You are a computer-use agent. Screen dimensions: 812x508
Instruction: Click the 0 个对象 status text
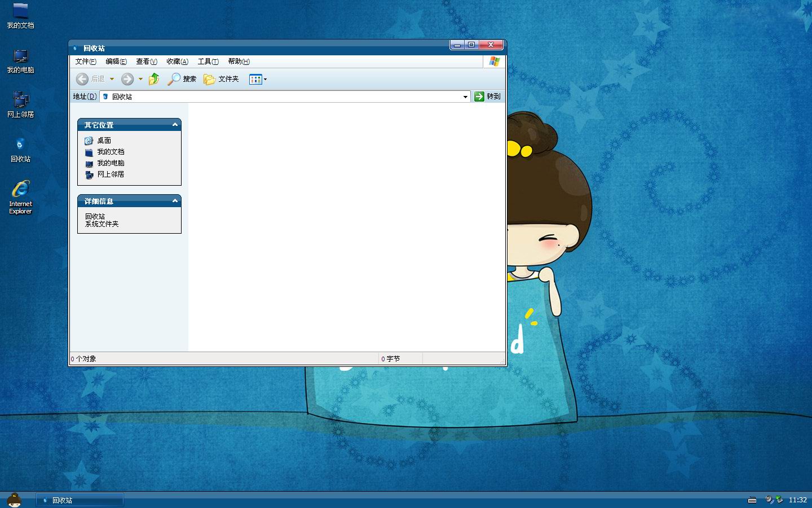coord(83,359)
